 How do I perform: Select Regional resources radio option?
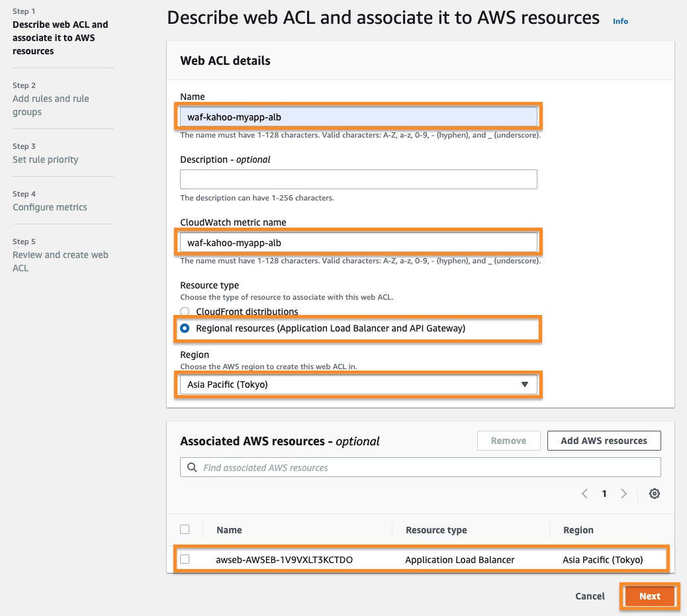coord(185,328)
